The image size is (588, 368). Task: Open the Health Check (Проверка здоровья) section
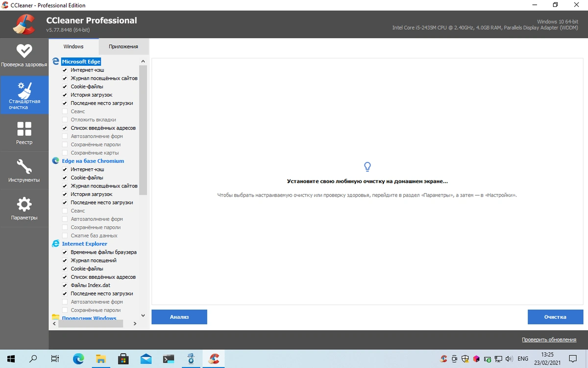tap(24, 56)
